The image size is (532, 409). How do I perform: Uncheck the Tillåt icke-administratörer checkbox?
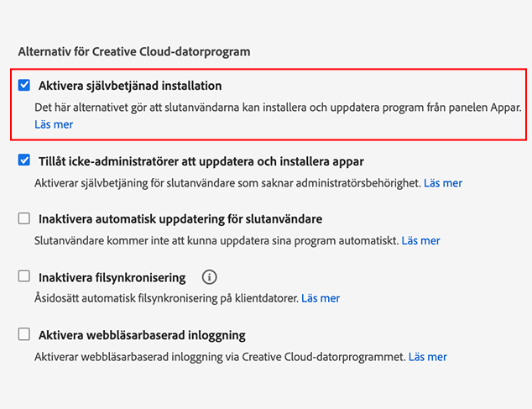pyautogui.click(x=24, y=160)
